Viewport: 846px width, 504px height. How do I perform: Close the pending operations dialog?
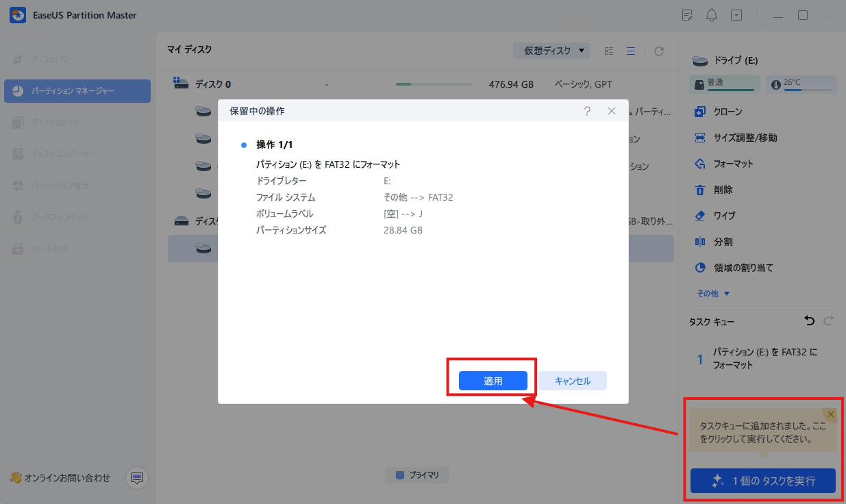612,111
